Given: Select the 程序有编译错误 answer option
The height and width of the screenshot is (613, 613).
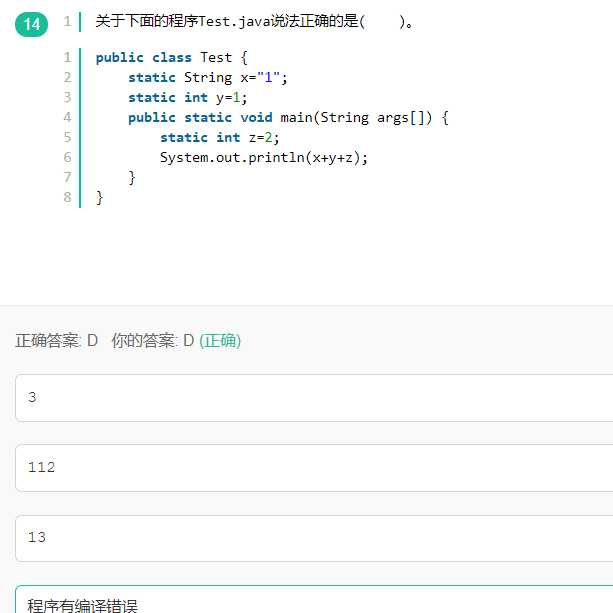Looking at the screenshot, I should coord(314,599).
